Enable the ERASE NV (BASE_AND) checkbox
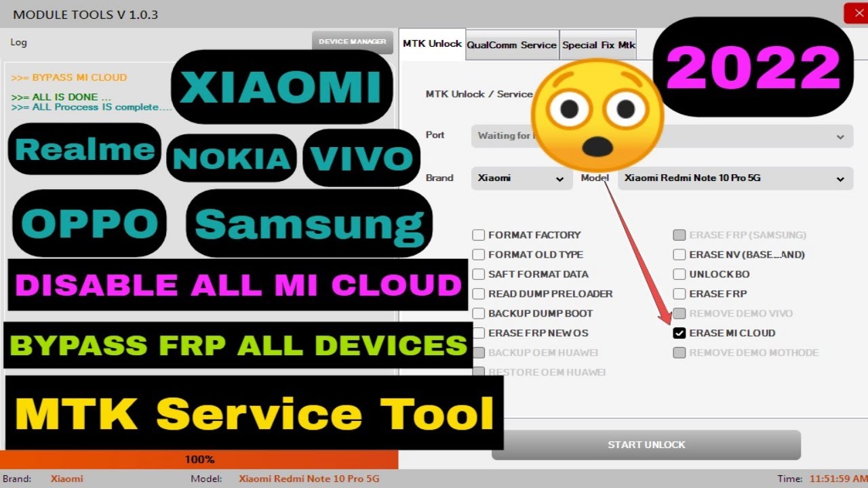This screenshot has height=488, width=868. [x=679, y=255]
